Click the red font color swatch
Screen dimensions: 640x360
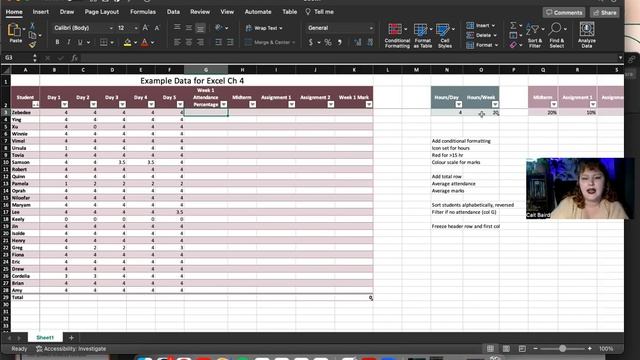pos(144,42)
